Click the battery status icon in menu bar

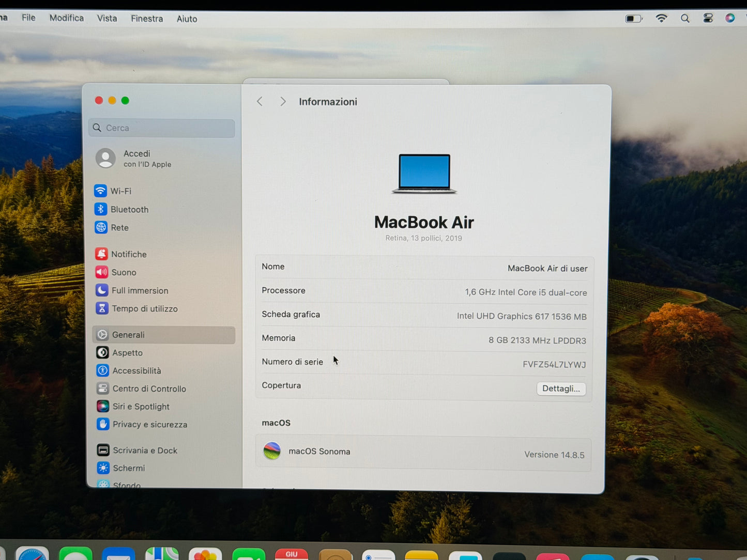pyautogui.click(x=633, y=19)
